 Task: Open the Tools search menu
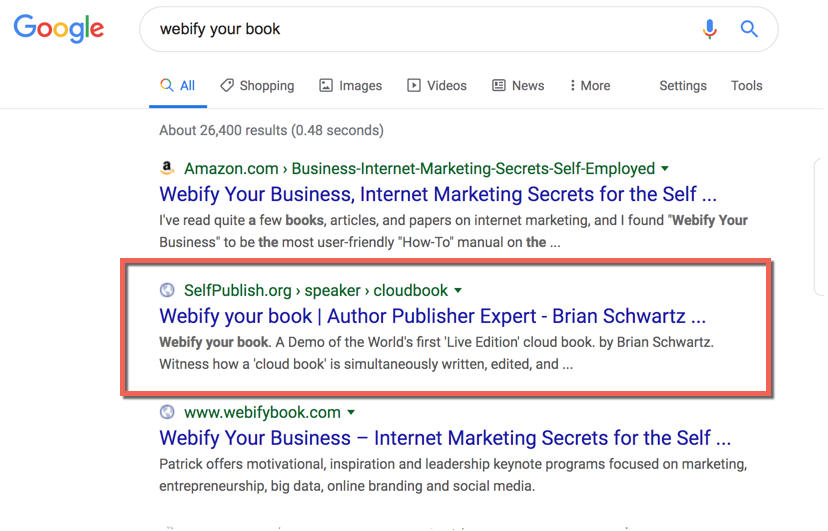pyautogui.click(x=746, y=86)
